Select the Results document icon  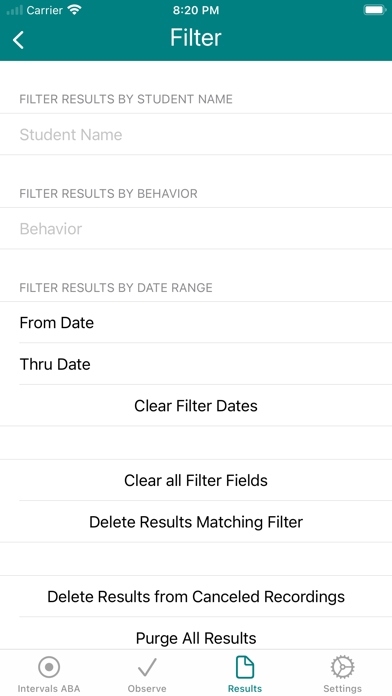coord(245,667)
